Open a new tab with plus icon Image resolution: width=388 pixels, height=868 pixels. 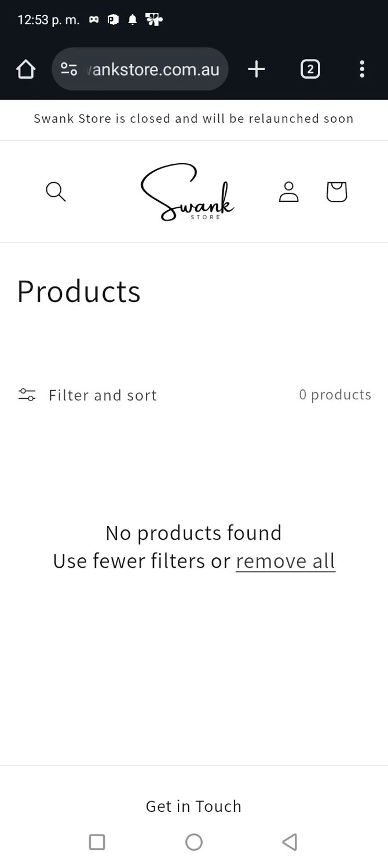(256, 69)
